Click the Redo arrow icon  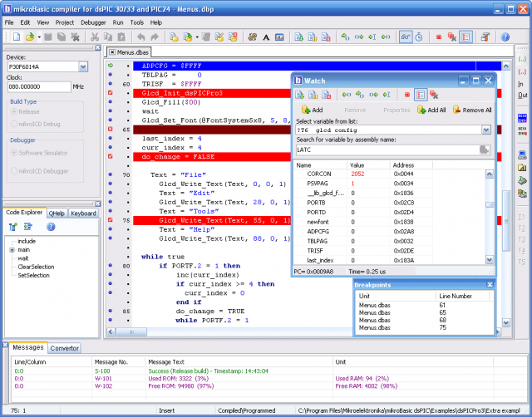(155, 37)
